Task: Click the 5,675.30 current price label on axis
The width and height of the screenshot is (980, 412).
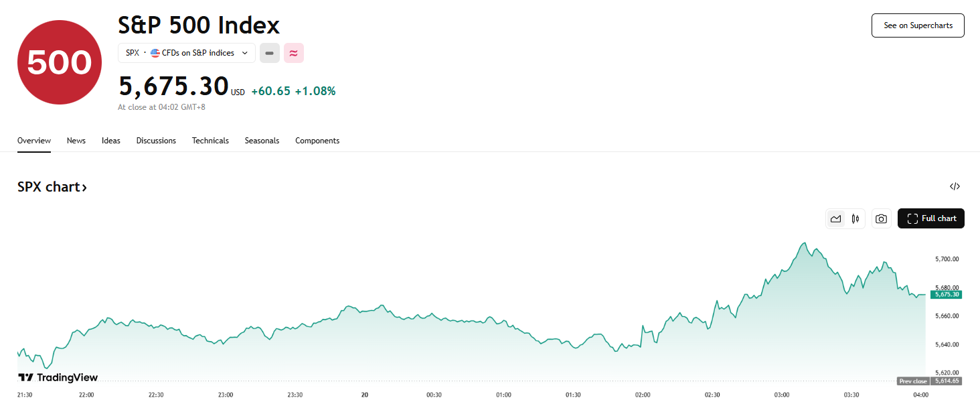Action: 946,294
